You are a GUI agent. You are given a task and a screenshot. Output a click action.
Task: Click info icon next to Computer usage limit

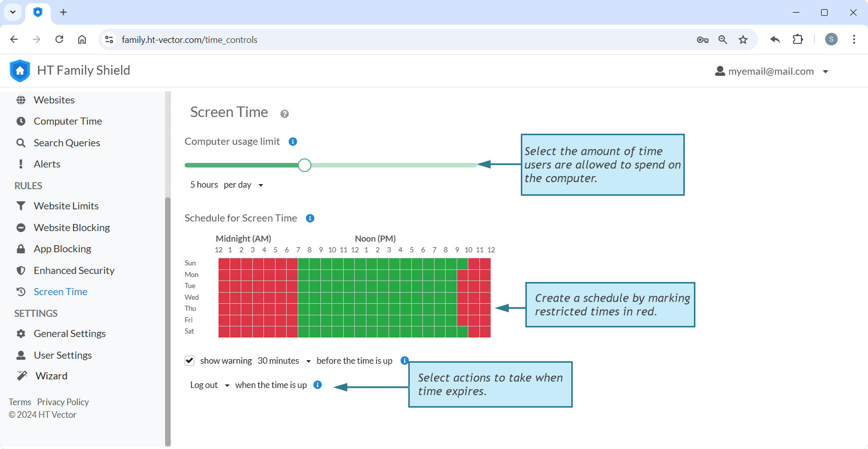(293, 142)
